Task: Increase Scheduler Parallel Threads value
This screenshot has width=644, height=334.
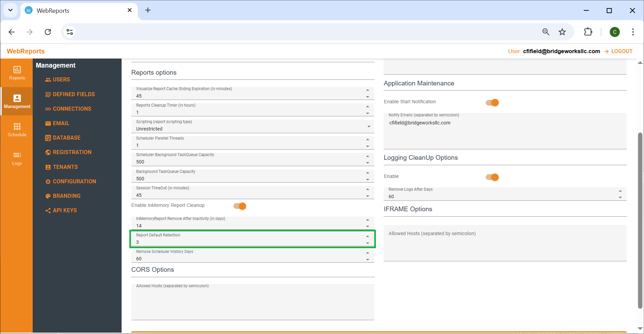Action: point(367,140)
